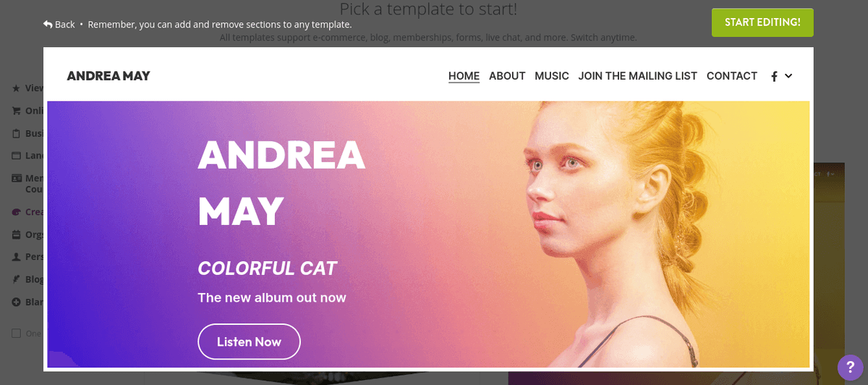Click the Facebook icon in the template navigation
Screen dimensions: 868x385
pyautogui.click(x=774, y=76)
